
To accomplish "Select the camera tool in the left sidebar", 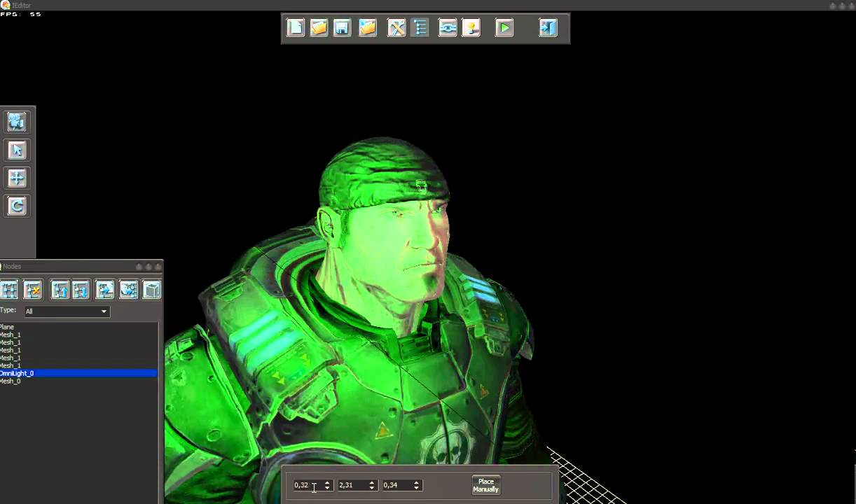I will click(x=17, y=122).
